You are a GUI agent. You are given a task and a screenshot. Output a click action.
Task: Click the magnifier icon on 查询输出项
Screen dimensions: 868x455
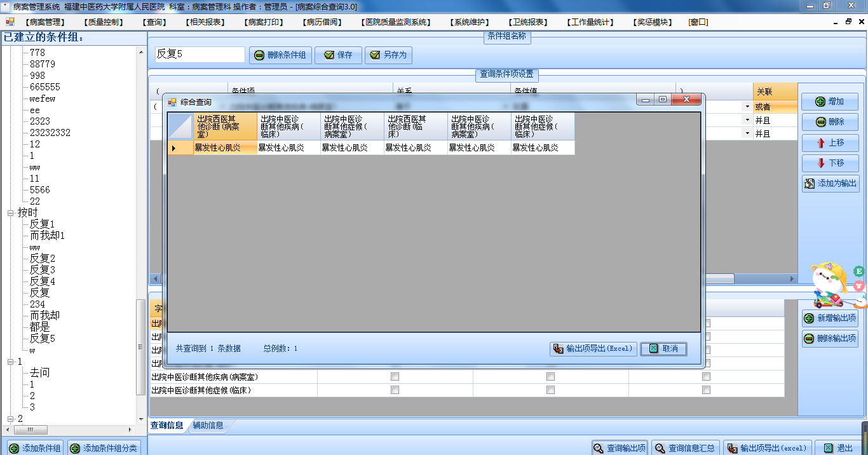coord(598,448)
